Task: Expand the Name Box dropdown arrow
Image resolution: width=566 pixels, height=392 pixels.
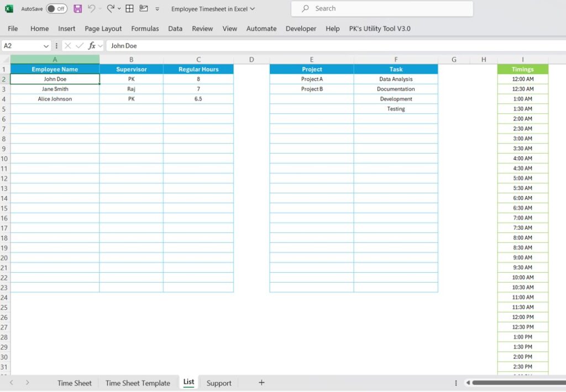Action: pyautogui.click(x=46, y=46)
